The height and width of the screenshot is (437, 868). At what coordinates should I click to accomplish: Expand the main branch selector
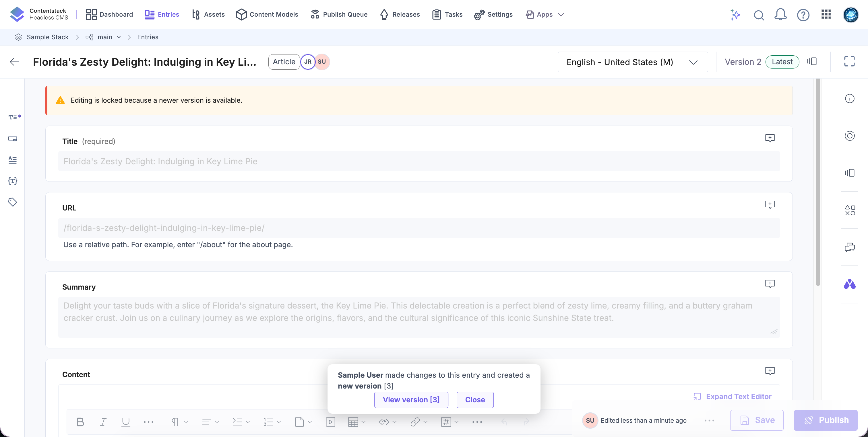tap(105, 37)
